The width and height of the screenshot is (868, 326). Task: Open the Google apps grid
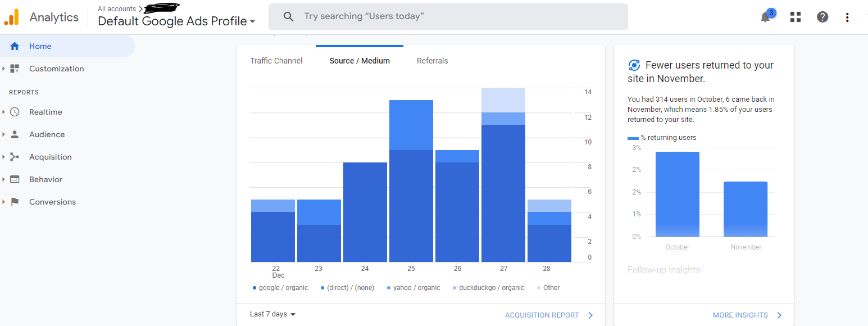point(796,17)
